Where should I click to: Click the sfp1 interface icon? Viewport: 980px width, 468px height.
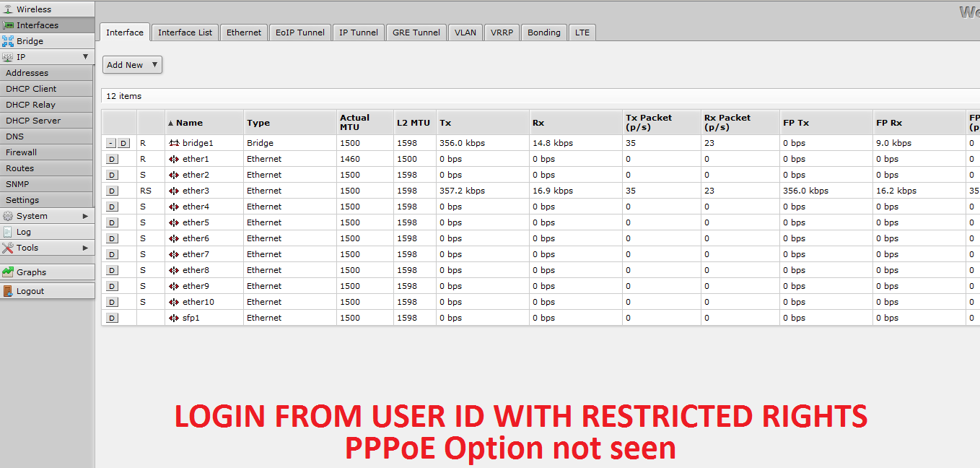pyautogui.click(x=174, y=318)
